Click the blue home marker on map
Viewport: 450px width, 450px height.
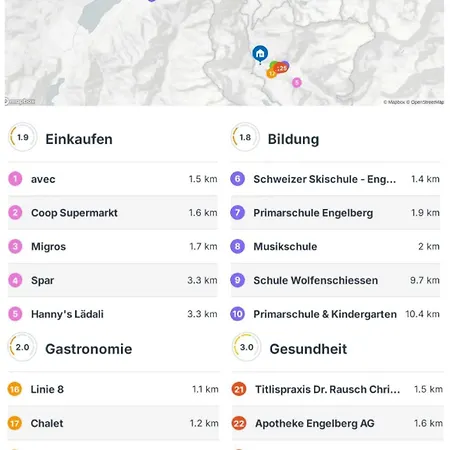(x=260, y=53)
